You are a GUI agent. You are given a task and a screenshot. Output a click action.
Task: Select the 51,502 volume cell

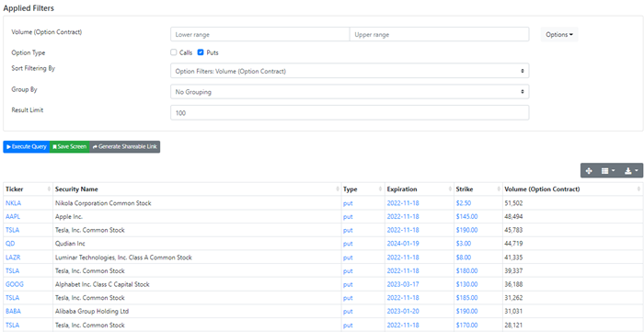(572, 202)
